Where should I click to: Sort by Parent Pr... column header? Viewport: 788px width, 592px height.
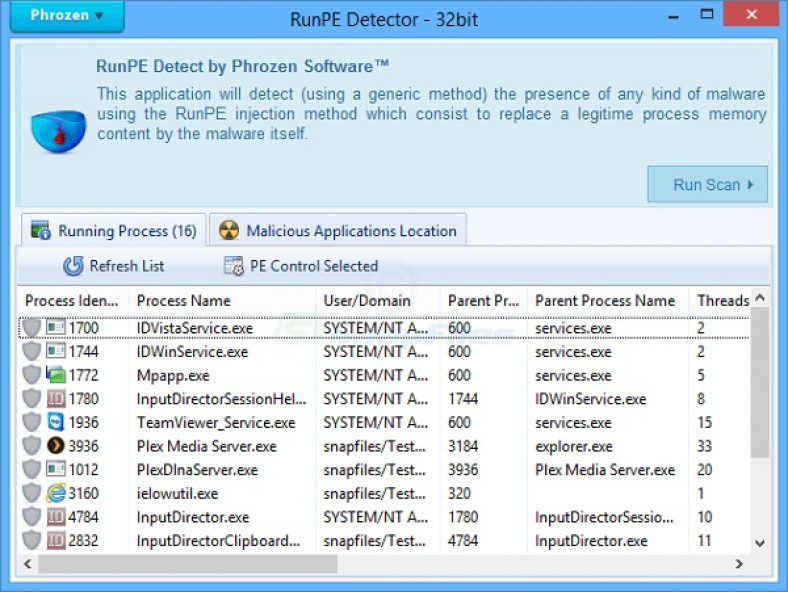tap(483, 301)
